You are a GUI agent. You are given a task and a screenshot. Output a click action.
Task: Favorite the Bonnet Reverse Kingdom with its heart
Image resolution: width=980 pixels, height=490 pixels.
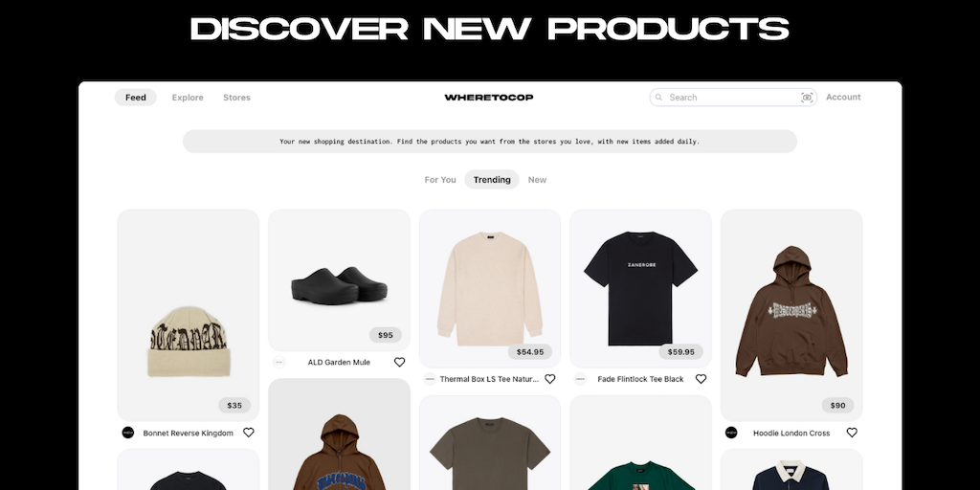[x=248, y=433]
